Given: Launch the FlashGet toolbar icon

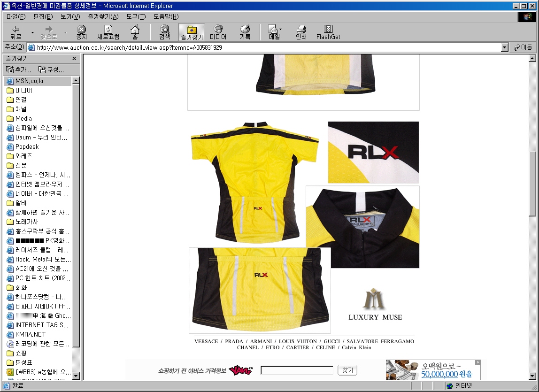Looking at the screenshot, I should (x=328, y=33).
